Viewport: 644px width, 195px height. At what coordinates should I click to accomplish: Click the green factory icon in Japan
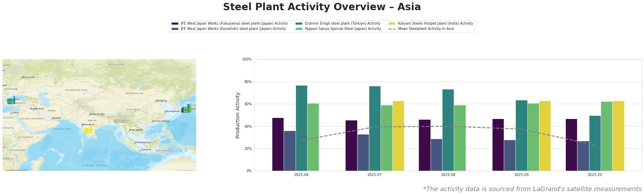pos(187,109)
